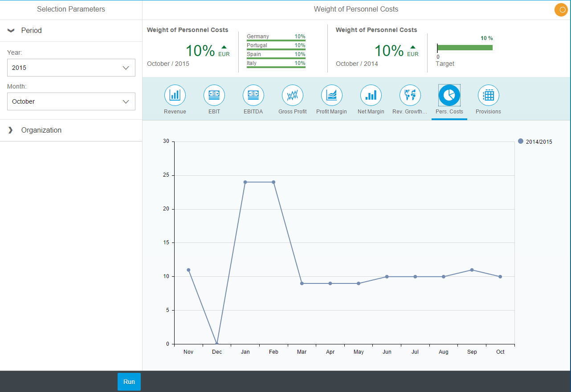Click the October / 2014 KPI tile value
Image resolution: width=571 pixels, height=392 pixels.
(389, 51)
